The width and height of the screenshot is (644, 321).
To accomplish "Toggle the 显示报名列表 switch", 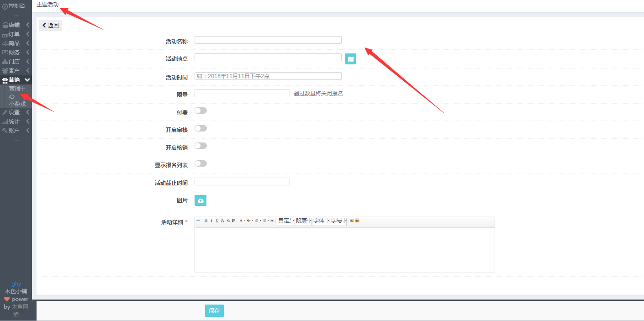I will coord(201,163).
